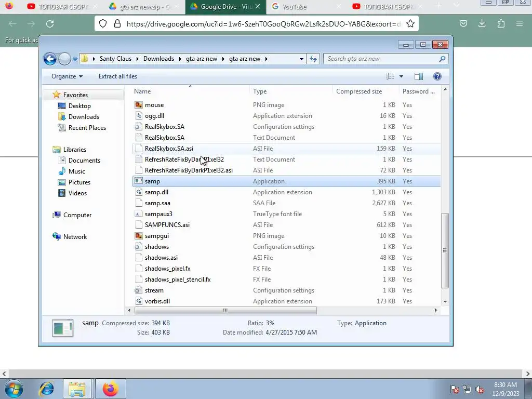Select the shadows configuration settings icon
Viewport: 532px width, 399px height.
pos(138,247)
